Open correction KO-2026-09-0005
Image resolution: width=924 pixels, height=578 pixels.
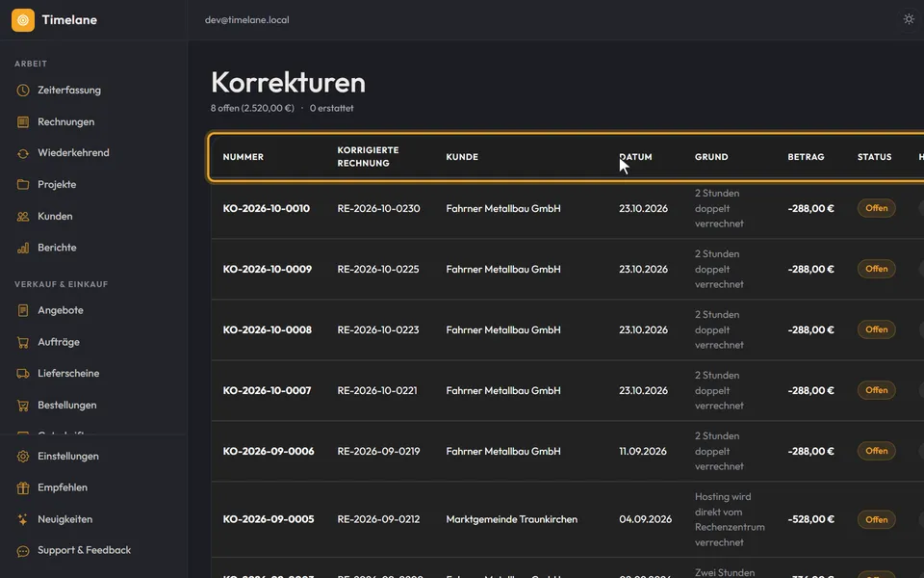tap(269, 519)
